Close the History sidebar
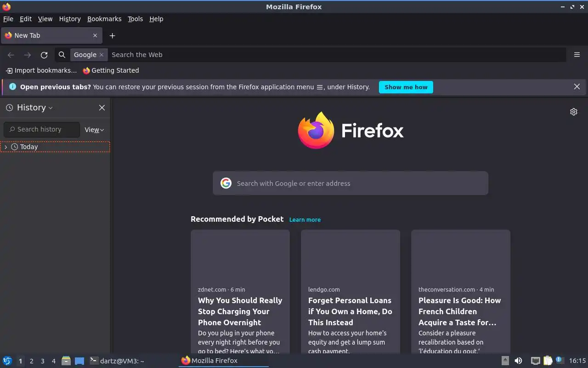The height and width of the screenshot is (368, 588). (102, 108)
